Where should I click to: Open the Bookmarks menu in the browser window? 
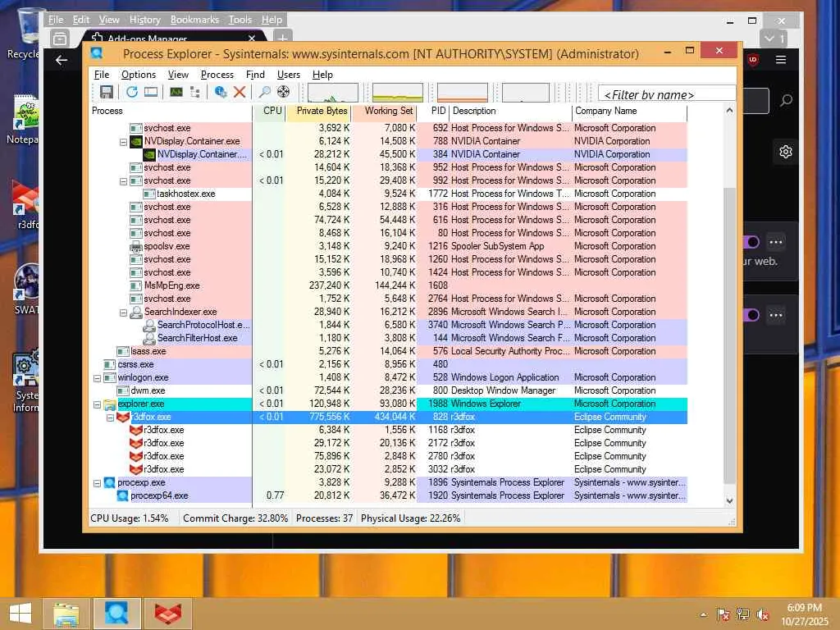[194, 20]
